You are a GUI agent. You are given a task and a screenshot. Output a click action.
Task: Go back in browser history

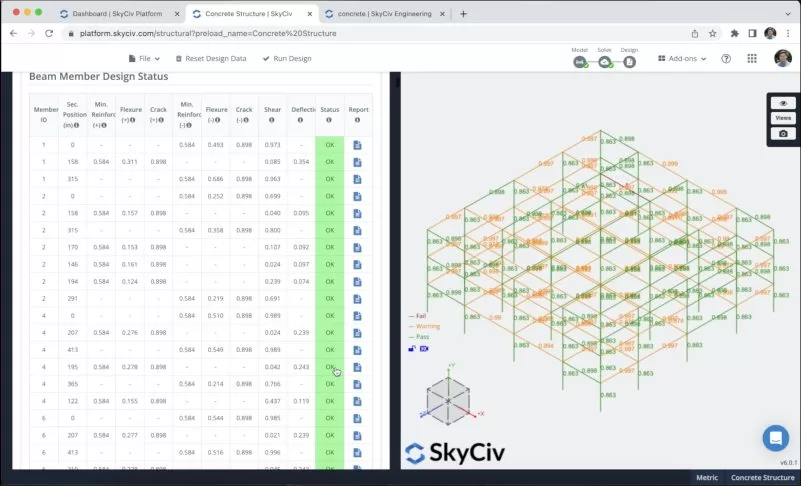tap(14, 33)
